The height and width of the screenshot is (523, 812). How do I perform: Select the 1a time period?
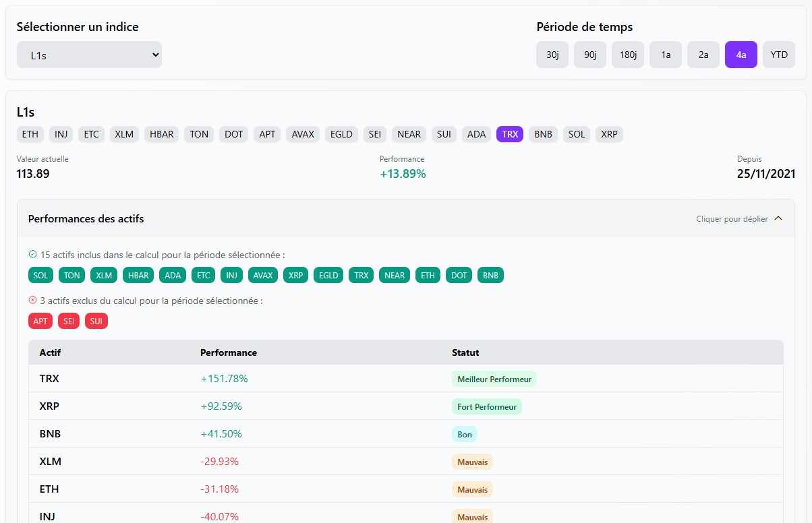click(666, 55)
